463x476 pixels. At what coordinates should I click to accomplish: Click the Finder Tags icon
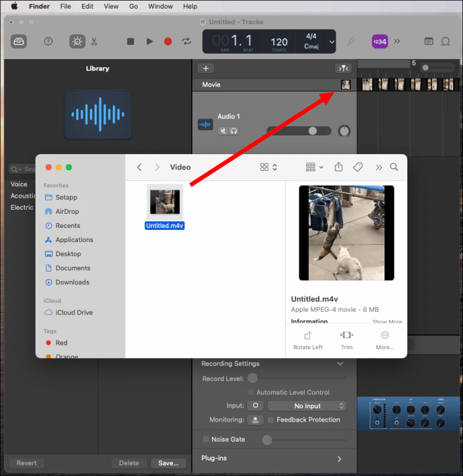click(x=358, y=167)
